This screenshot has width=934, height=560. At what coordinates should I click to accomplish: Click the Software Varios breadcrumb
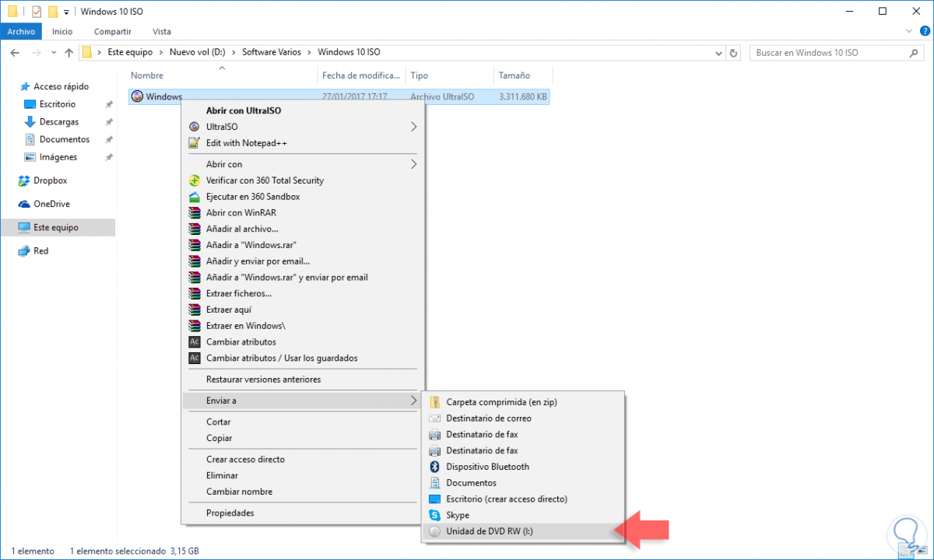(272, 52)
